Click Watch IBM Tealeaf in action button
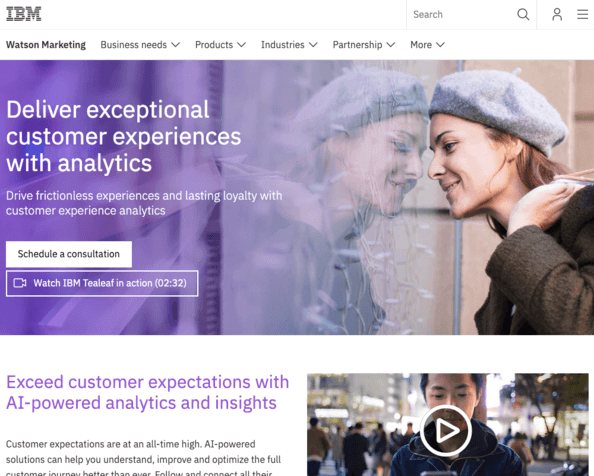 pyautogui.click(x=102, y=283)
